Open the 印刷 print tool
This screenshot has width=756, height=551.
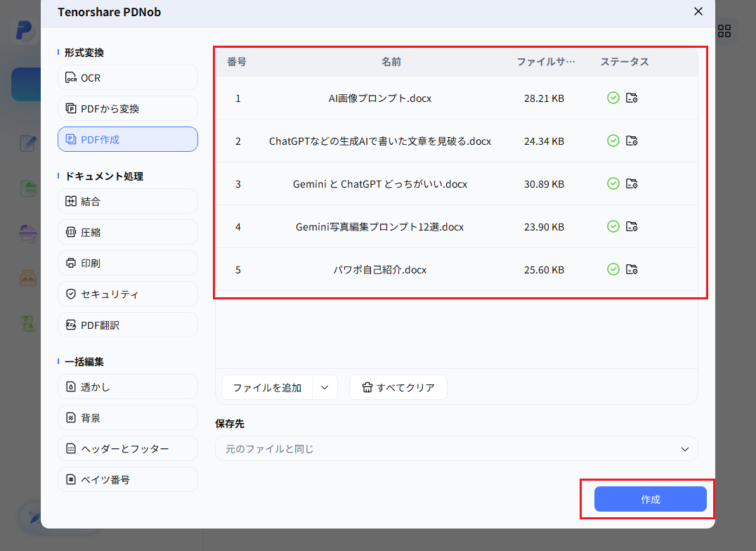point(127,263)
